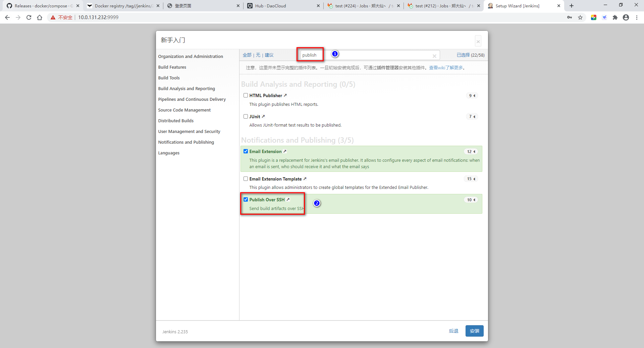
Task: Select Source Code Management category
Action: pos(184,110)
